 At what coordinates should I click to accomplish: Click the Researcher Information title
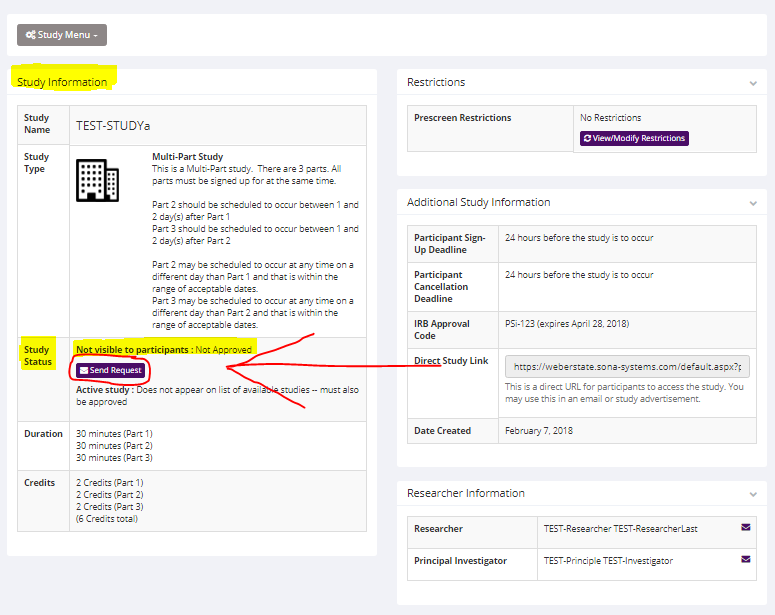pos(465,493)
